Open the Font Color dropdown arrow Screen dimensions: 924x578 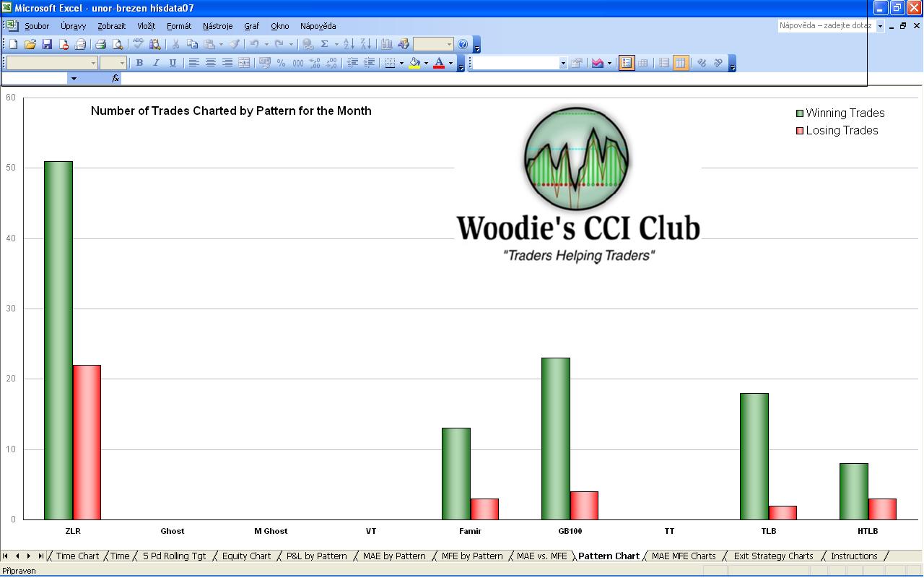click(x=451, y=63)
